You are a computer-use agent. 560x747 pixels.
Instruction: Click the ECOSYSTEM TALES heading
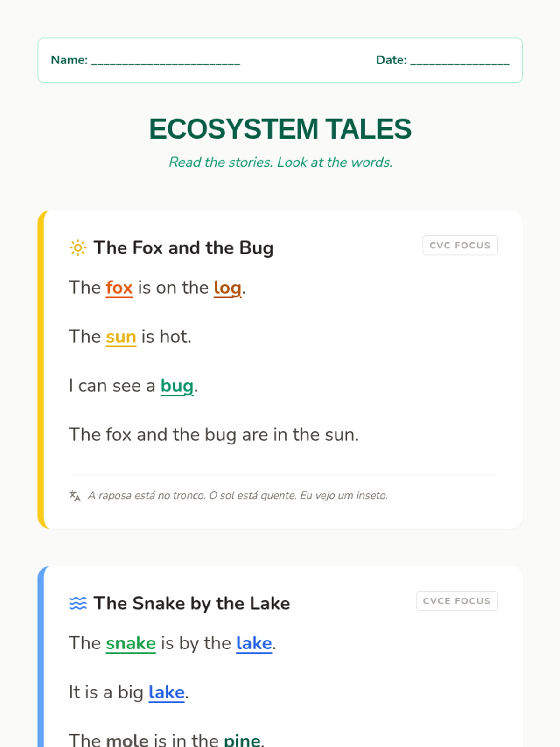coord(280,129)
